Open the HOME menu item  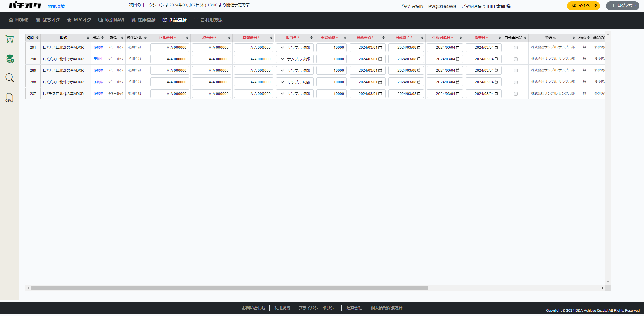click(19, 20)
